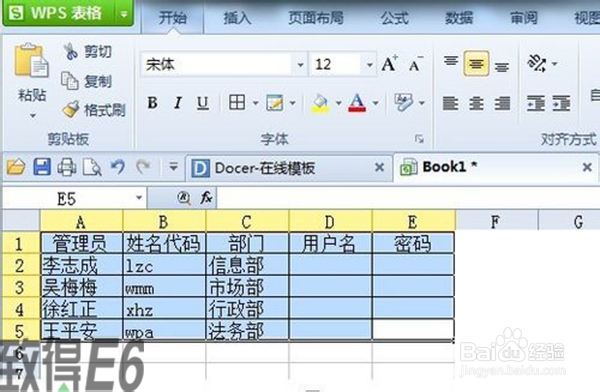Increase indent icon
The width and height of the screenshot is (600, 392).
coord(561,103)
